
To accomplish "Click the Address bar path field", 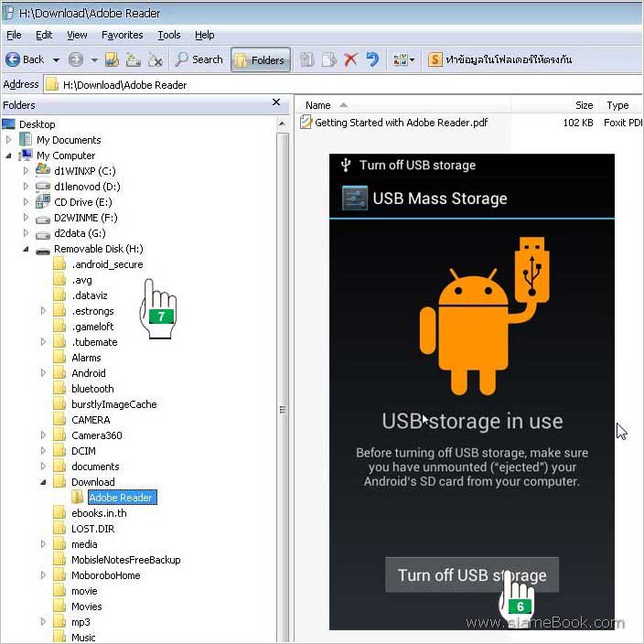I will (x=343, y=85).
